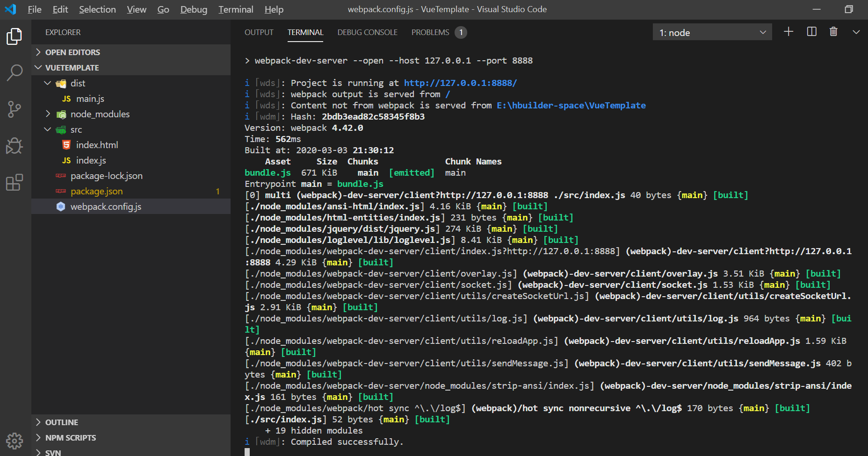Viewport: 868px width, 456px height.
Task: Click the VS Code logo icon
Action: [10, 9]
